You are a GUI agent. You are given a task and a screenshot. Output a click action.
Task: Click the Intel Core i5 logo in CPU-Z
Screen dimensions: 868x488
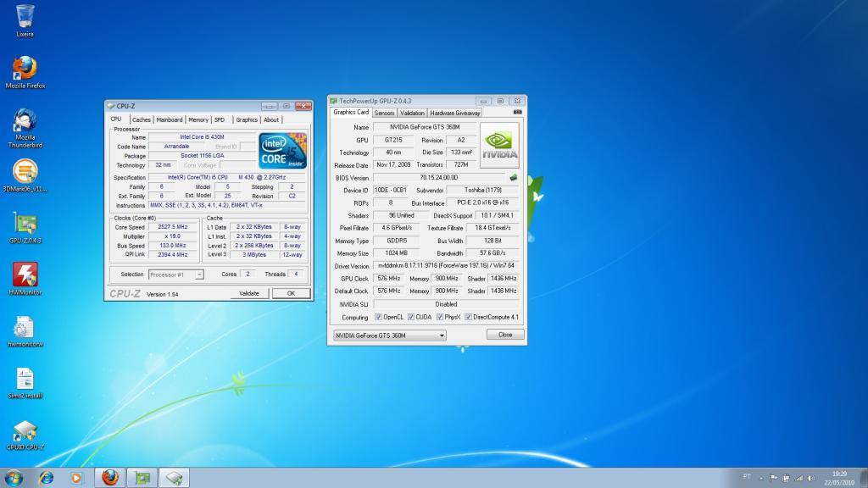pyautogui.click(x=283, y=151)
